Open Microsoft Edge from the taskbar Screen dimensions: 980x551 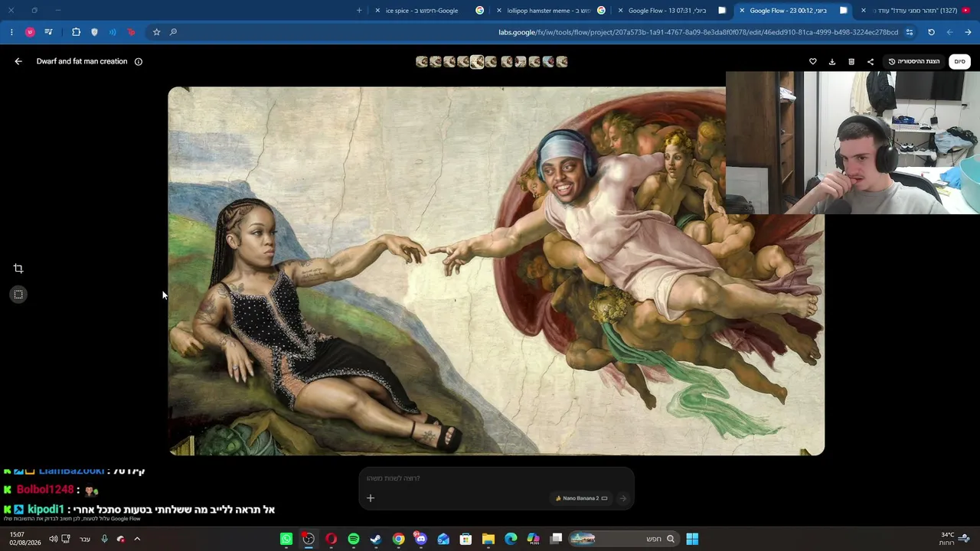[511, 539]
